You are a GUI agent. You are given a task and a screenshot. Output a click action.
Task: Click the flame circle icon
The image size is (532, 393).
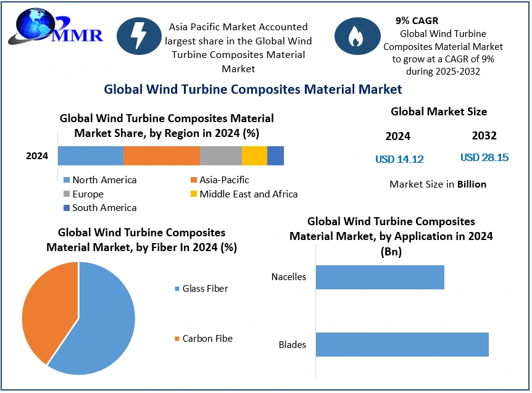pyautogui.click(x=357, y=36)
